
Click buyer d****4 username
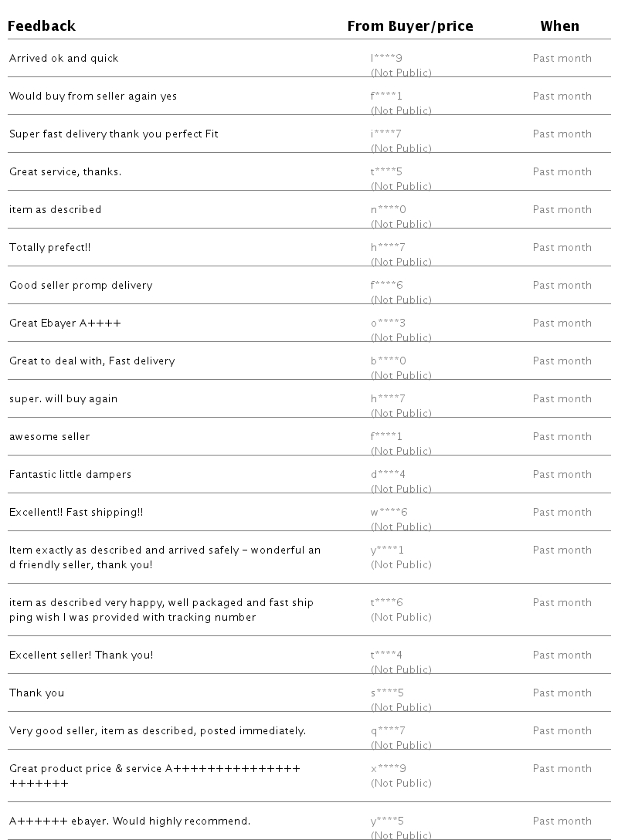coord(388,475)
